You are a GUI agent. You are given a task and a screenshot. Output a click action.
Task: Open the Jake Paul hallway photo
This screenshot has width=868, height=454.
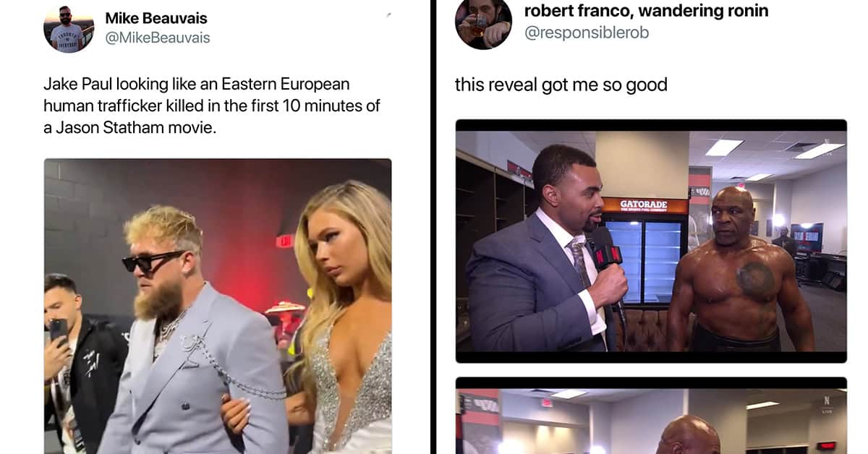pos(218,306)
